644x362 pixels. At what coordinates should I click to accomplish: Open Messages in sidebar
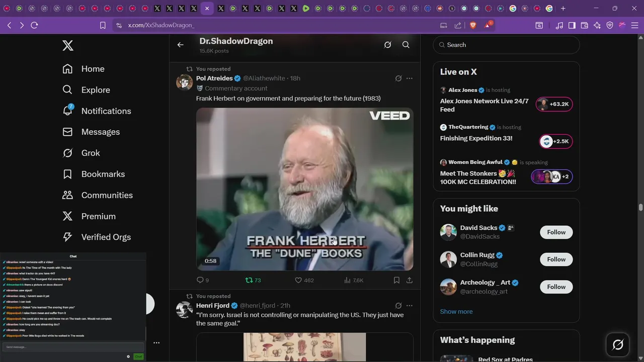click(91, 132)
